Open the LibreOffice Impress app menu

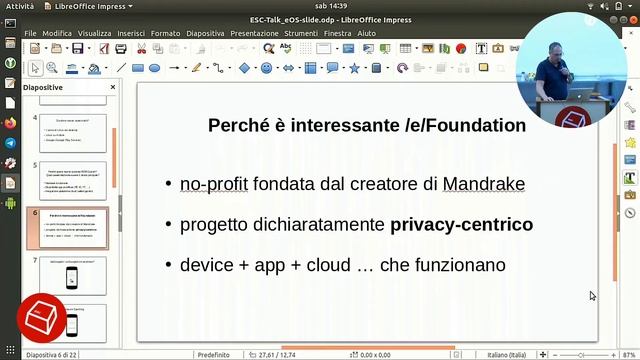tap(89, 6)
